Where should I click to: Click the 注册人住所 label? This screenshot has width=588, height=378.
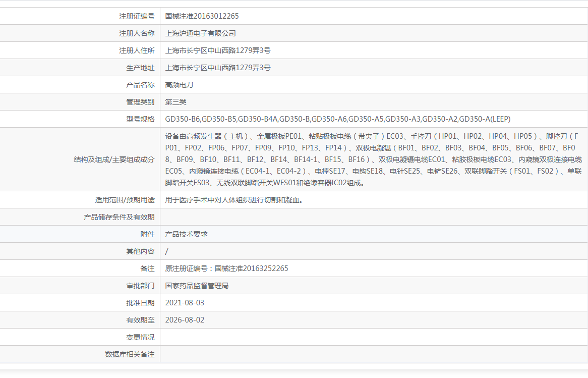point(137,50)
